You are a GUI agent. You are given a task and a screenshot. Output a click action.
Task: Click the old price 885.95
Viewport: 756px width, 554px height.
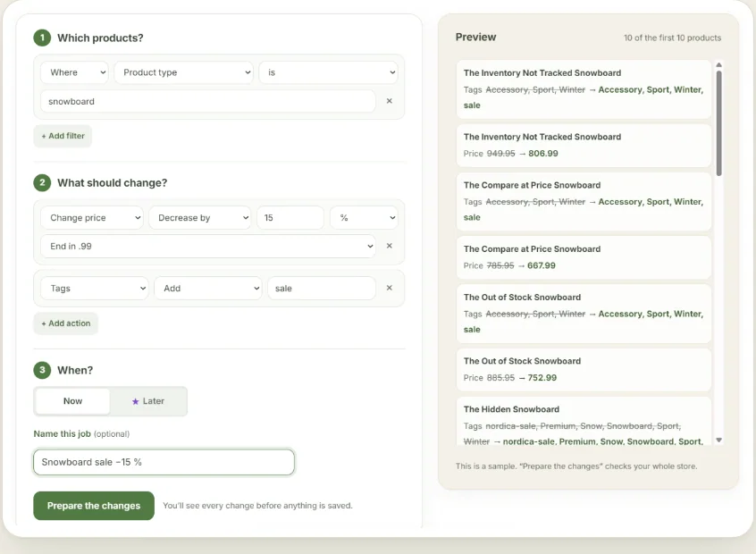click(x=500, y=378)
